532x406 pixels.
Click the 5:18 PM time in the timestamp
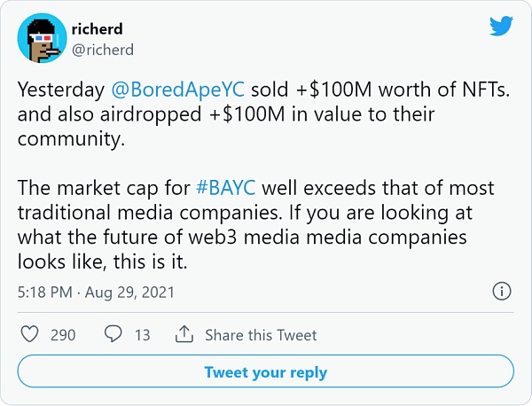click(46, 292)
